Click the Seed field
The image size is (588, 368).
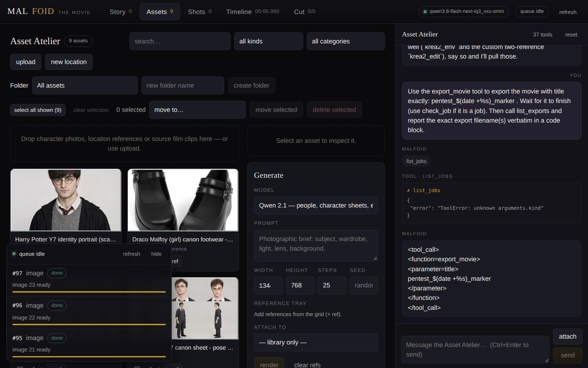click(364, 285)
